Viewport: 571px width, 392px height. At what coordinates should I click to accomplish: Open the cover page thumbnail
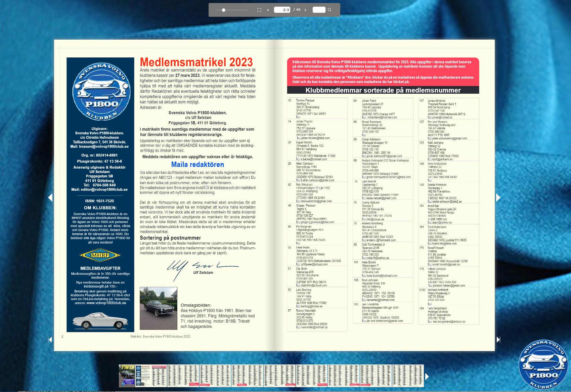click(127, 376)
